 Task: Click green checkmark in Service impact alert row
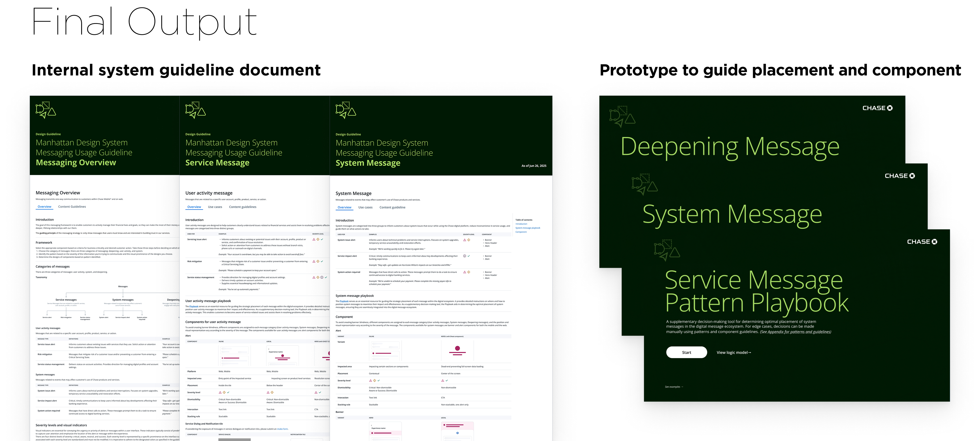pos(469,256)
